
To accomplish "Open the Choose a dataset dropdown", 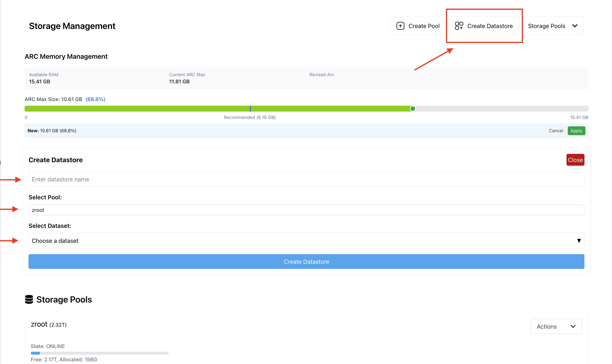I will click(306, 241).
